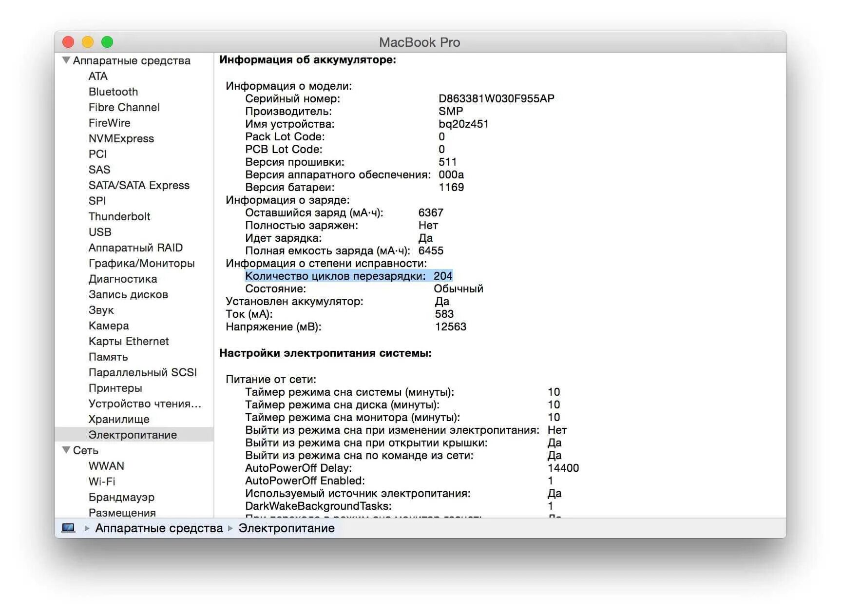Zoom the MacBook Pro window

(x=107, y=42)
